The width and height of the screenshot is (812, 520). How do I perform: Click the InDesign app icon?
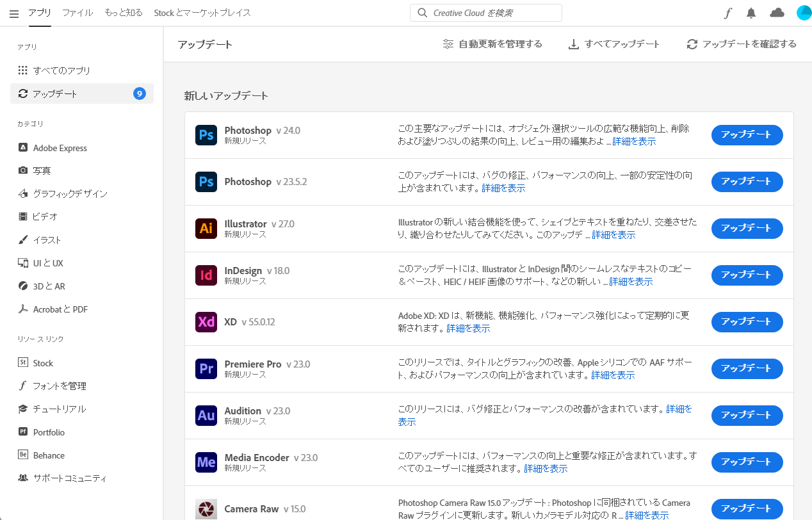[x=206, y=275]
